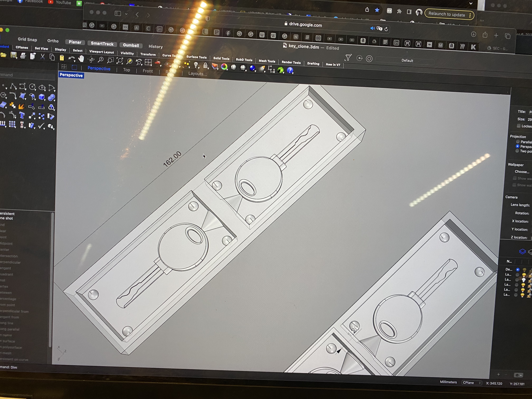Select the Text Object T tool
This screenshot has width=532, height=399.
(x=22, y=116)
